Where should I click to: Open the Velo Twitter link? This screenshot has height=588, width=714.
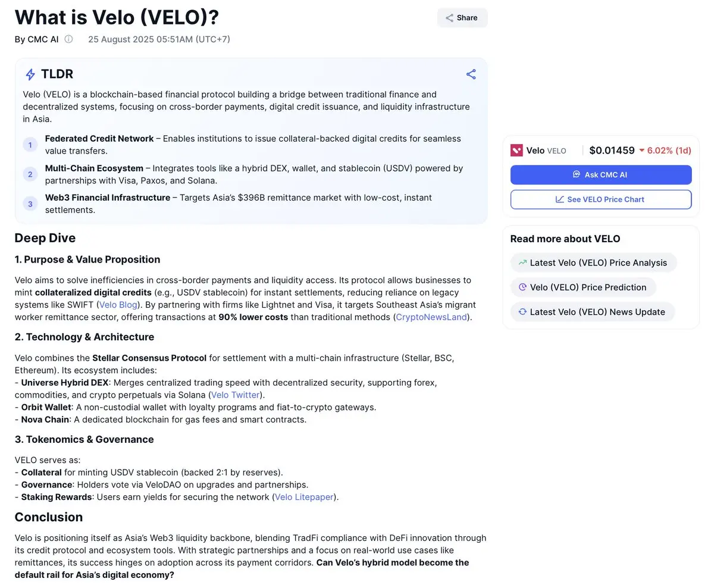pyautogui.click(x=235, y=395)
